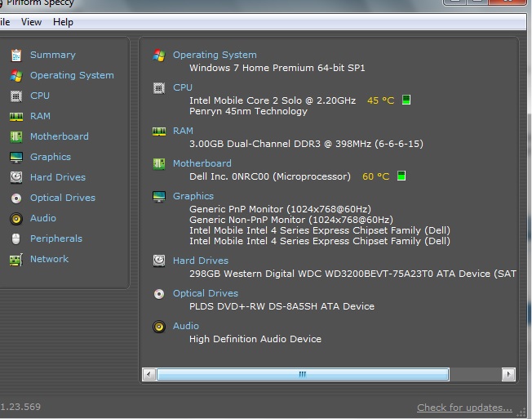Open the File menu

(x=5, y=22)
